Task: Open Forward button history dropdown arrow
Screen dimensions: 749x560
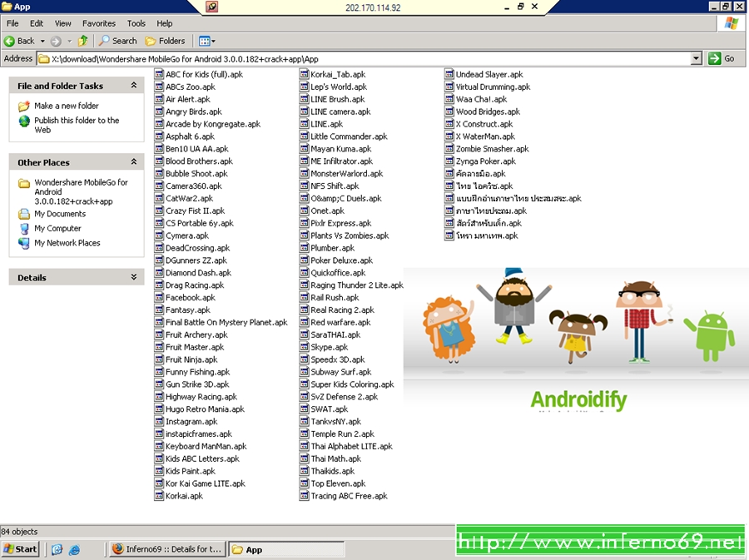Action: 69,42
